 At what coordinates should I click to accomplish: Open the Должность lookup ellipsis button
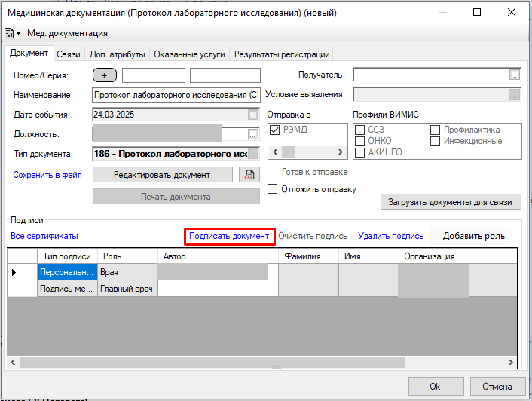pyautogui.click(x=252, y=134)
